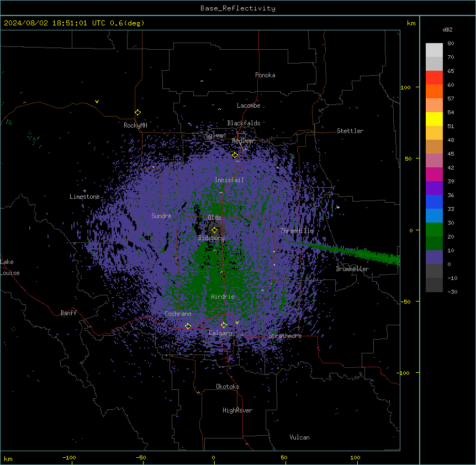Click the Sundre city label
The width and height of the screenshot is (476, 465).
[x=161, y=216]
